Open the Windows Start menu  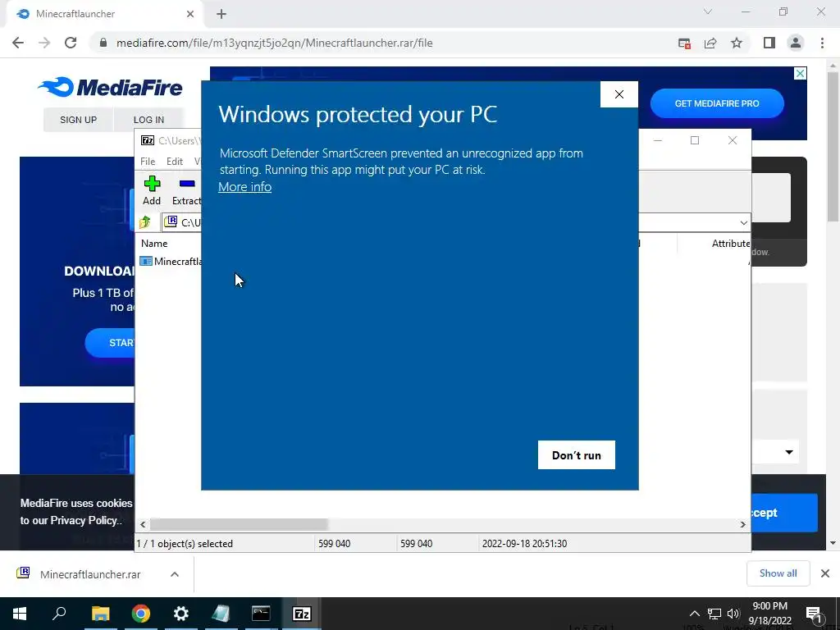tap(20, 614)
